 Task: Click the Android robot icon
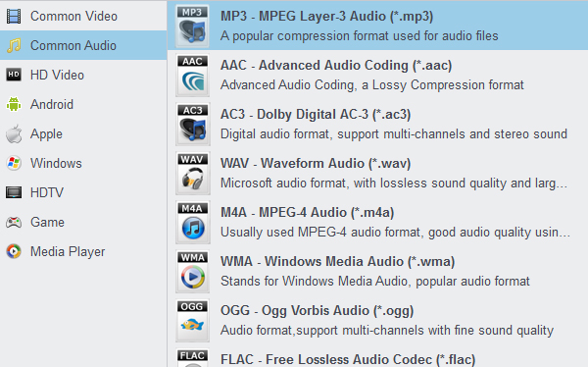(x=14, y=104)
